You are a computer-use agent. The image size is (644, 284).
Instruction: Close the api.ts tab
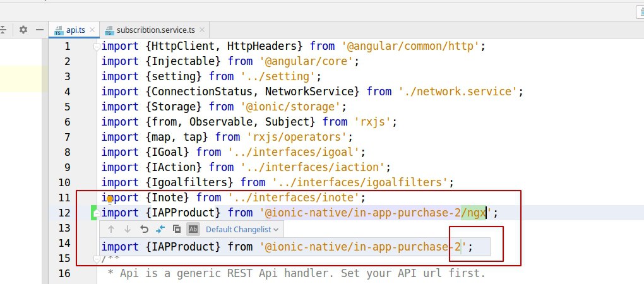(92, 30)
